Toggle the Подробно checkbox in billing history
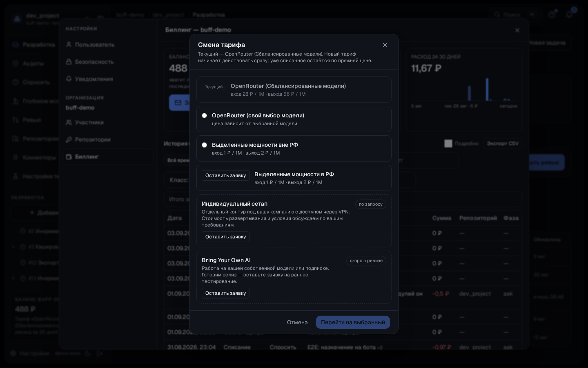Image resolution: width=588 pixels, height=368 pixels. 448,144
